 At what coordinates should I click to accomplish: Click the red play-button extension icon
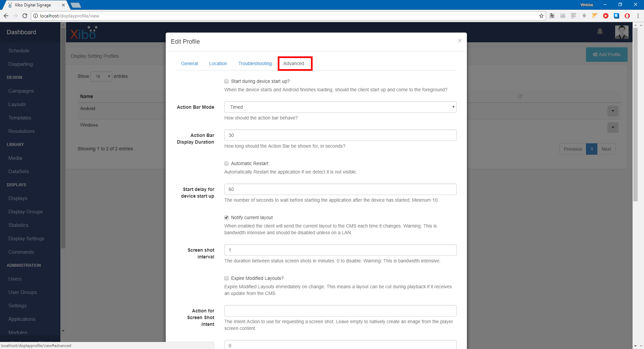pos(606,16)
